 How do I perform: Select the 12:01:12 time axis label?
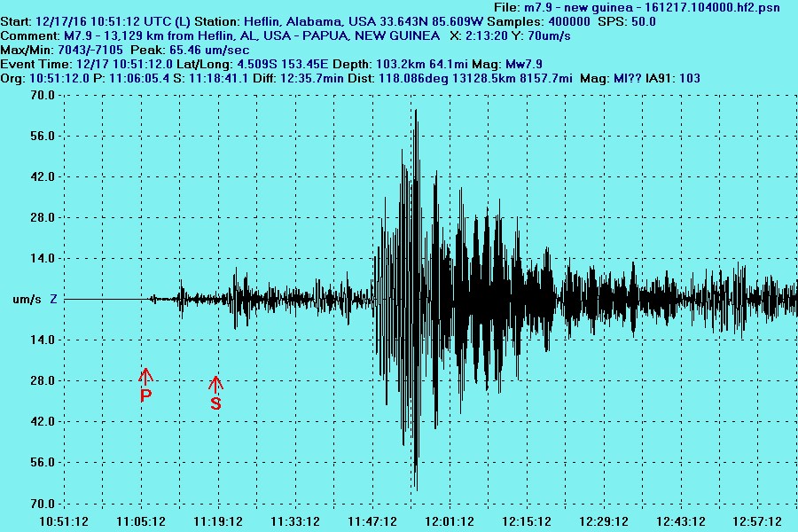click(x=450, y=522)
